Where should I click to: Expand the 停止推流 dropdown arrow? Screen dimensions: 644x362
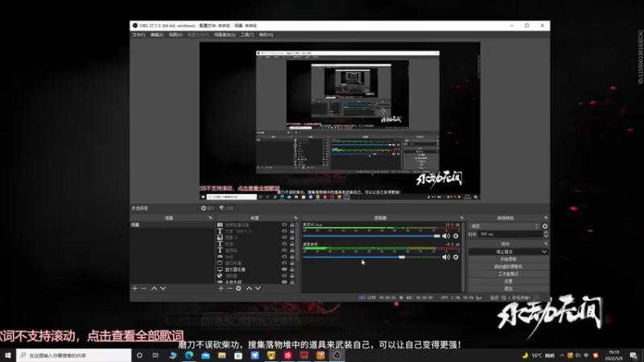544,252
